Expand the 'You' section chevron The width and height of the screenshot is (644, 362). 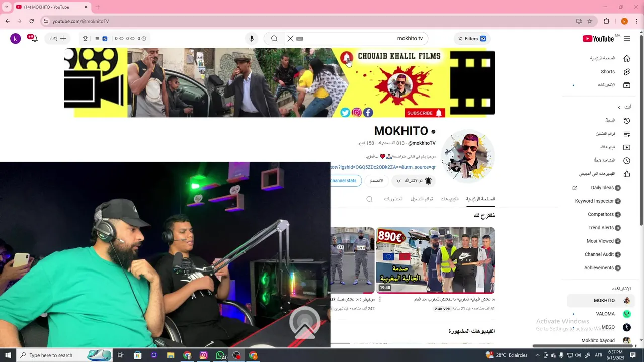pos(619,107)
